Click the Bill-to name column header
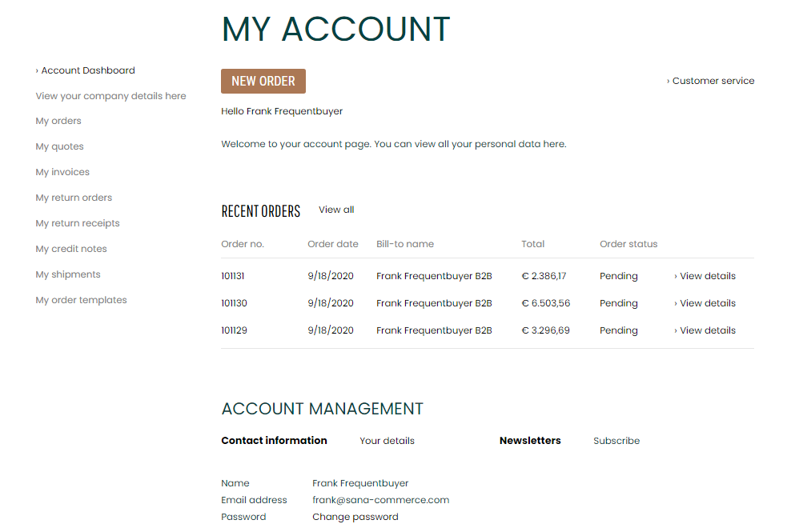This screenshot has width=791, height=532. pyautogui.click(x=405, y=244)
